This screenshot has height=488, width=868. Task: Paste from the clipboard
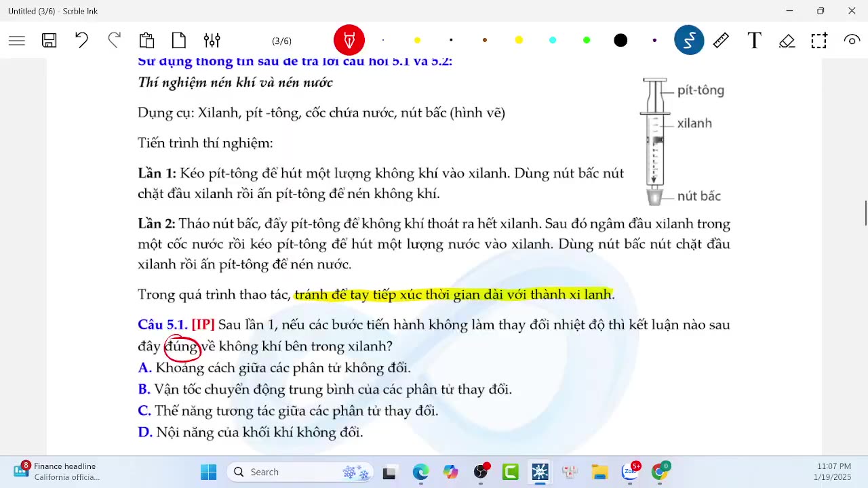pos(146,41)
